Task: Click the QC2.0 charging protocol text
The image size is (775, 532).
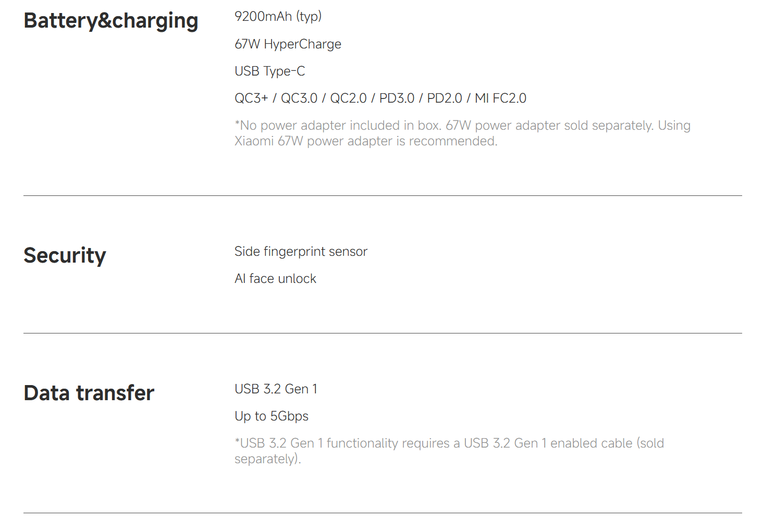Action: point(348,98)
